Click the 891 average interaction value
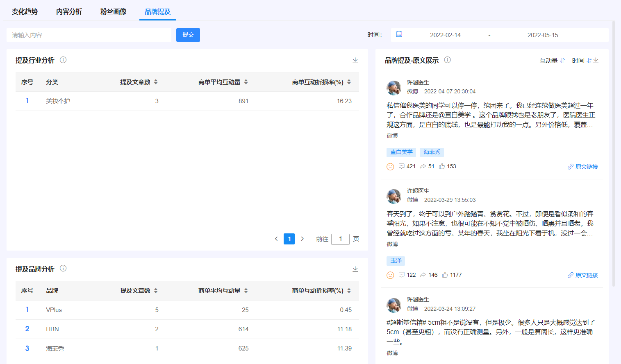This screenshot has height=364, width=621. (243, 101)
